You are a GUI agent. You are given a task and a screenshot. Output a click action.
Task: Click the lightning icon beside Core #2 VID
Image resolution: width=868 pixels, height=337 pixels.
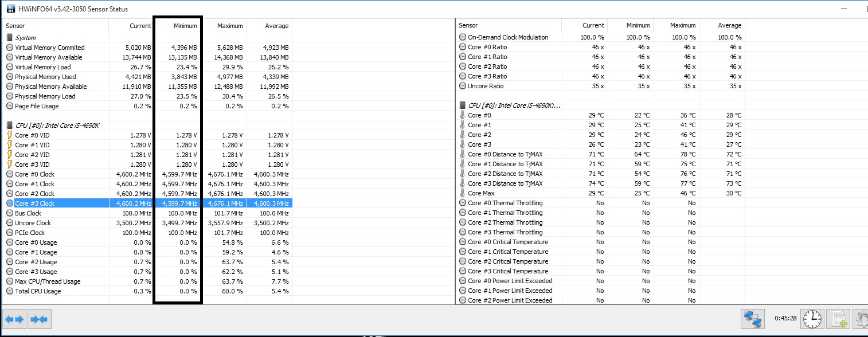coord(10,155)
